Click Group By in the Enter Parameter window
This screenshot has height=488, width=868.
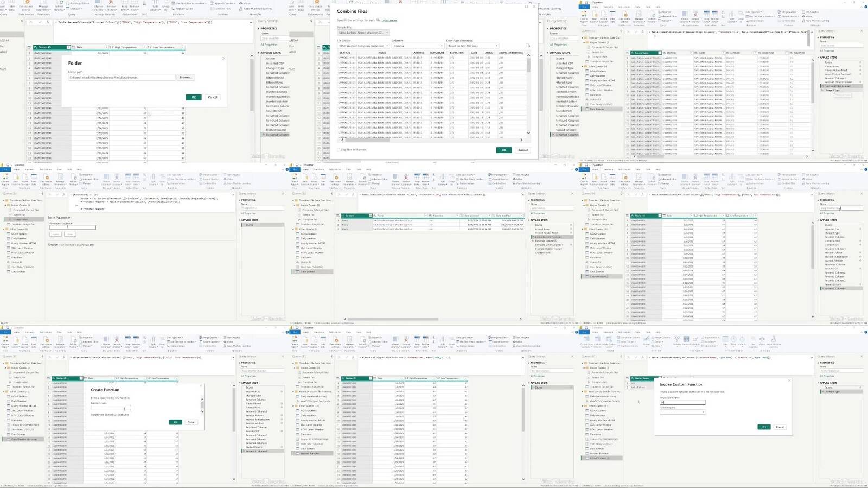[163, 179]
